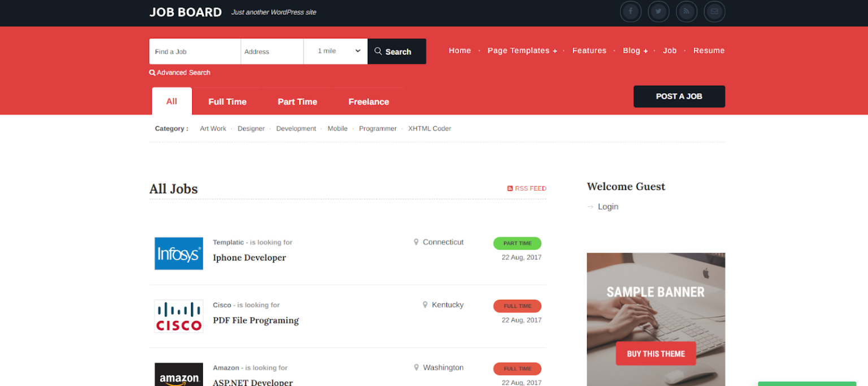The width and height of the screenshot is (868, 386).
Task: Switch to the Full Time tab
Action: pos(227,102)
